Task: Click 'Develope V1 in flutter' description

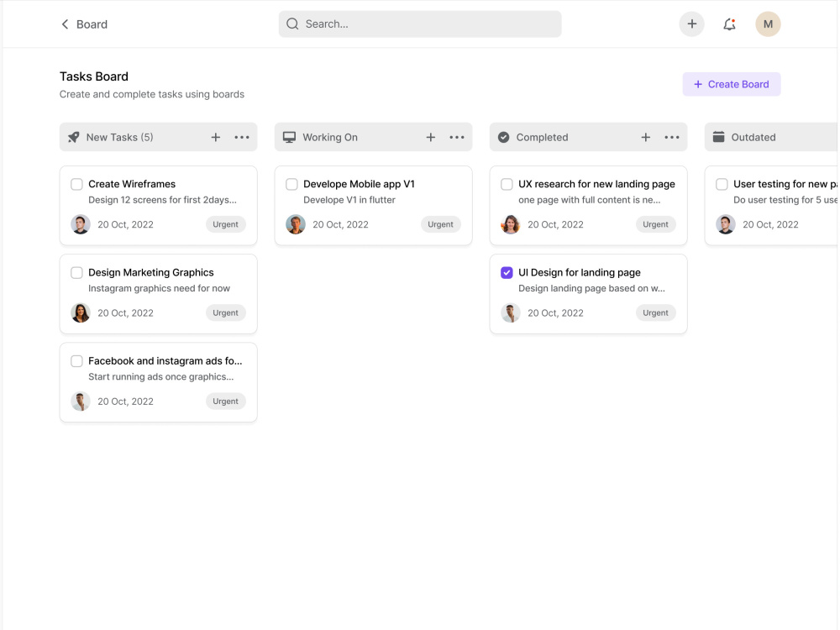Action: pyautogui.click(x=349, y=200)
